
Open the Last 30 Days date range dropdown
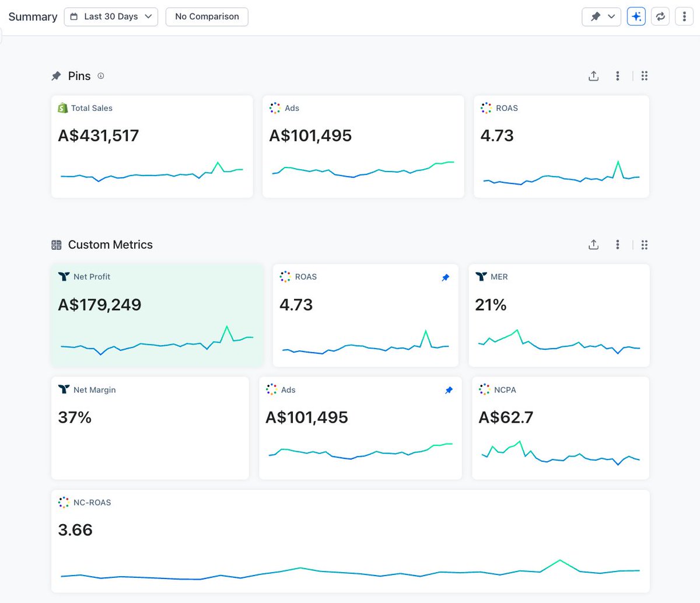click(x=111, y=16)
